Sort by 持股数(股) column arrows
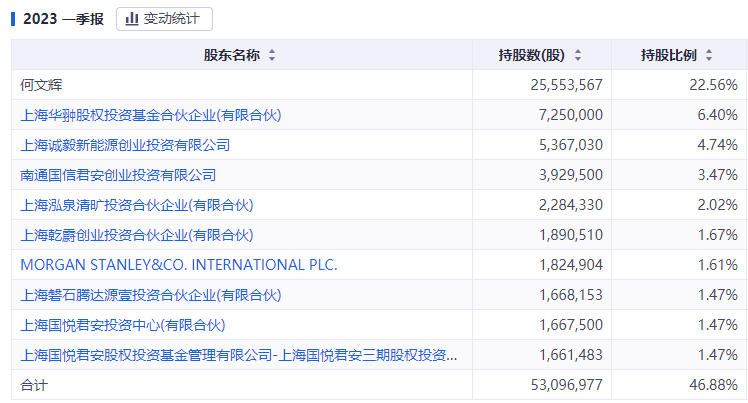Viewport: 748px width, 403px height. click(x=578, y=55)
